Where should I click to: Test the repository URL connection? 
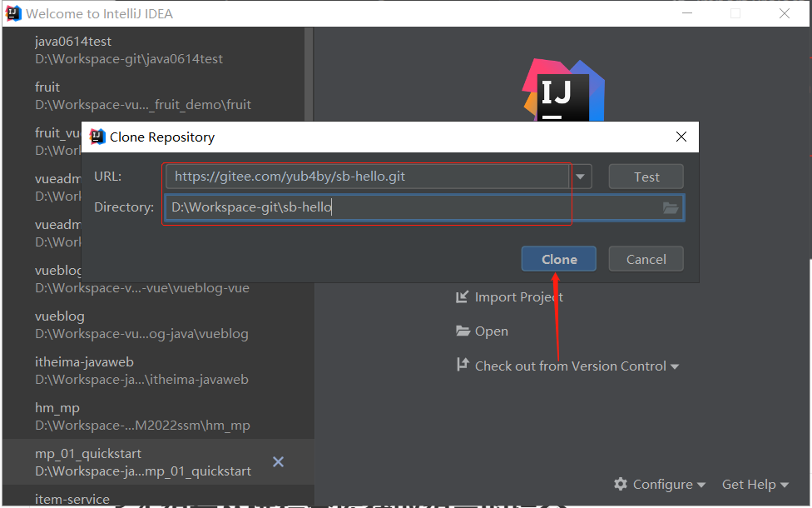tap(646, 177)
